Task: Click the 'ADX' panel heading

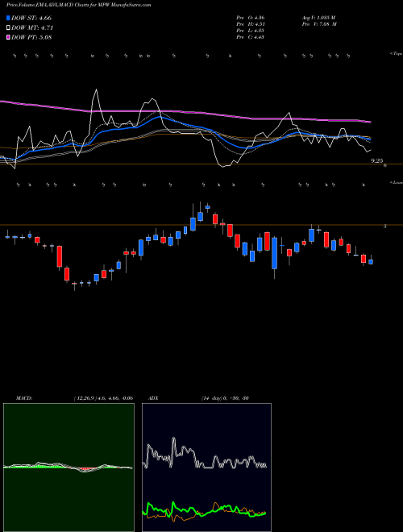Action: 153,398
